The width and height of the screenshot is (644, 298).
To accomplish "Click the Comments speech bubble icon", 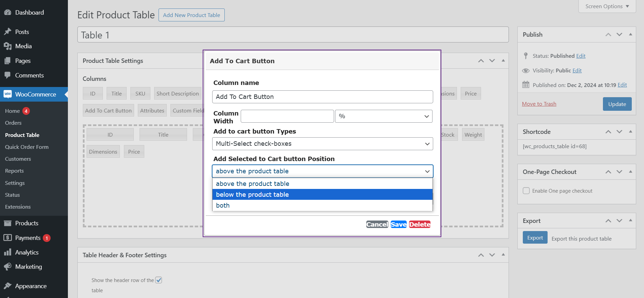I will click(x=7, y=75).
